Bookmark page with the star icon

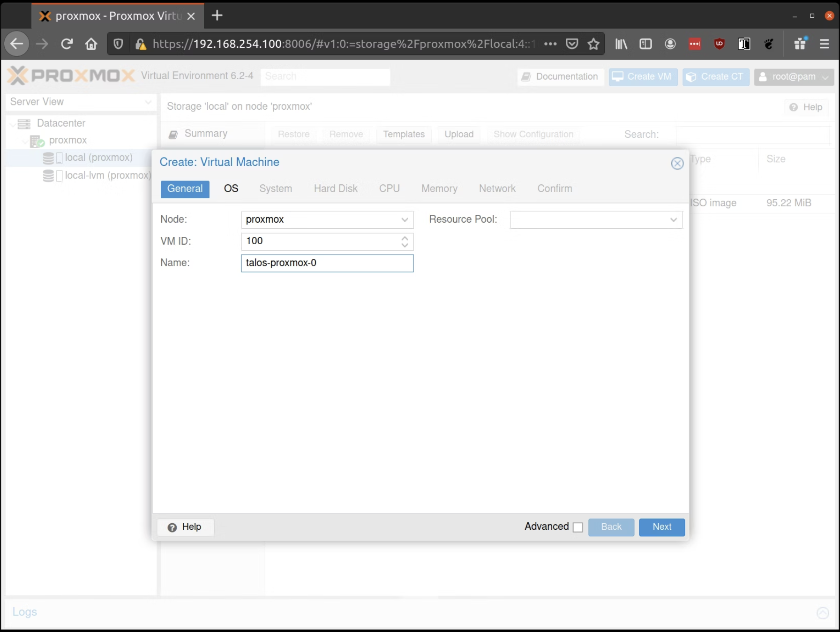pyautogui.click(x=593, y=44)
